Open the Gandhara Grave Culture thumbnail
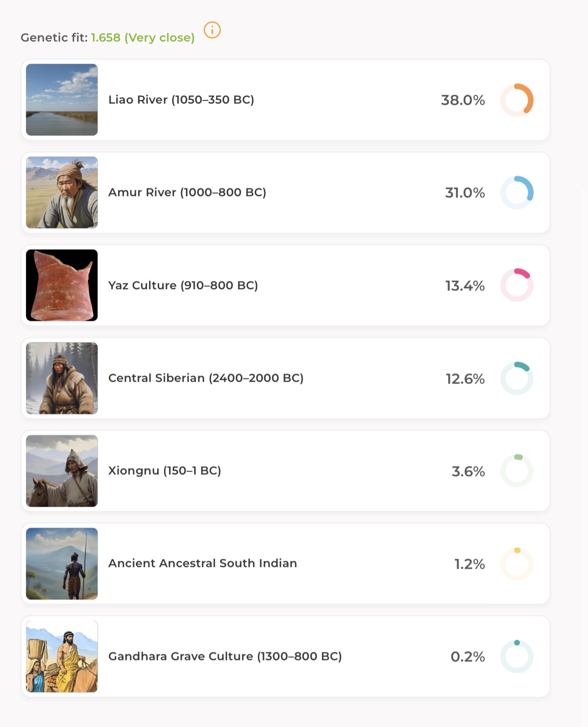Viewport: 588px width, 727px height. tap(62, 656)
